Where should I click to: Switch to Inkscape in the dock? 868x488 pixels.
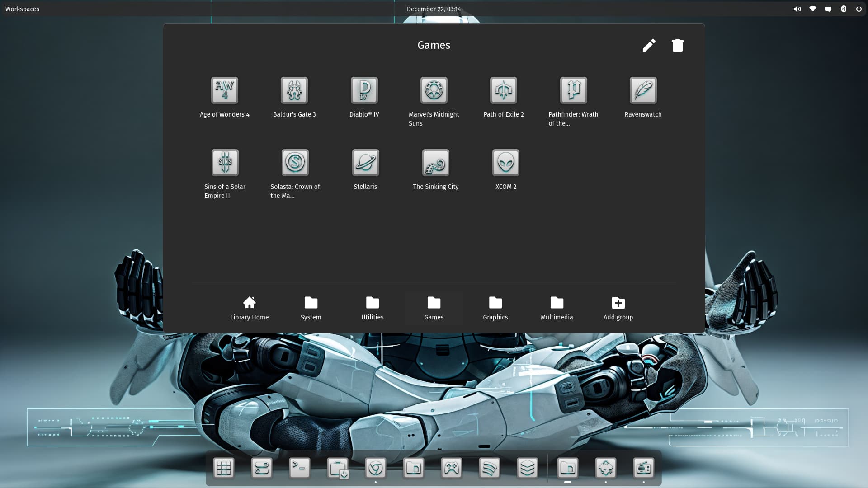coord(606,468)
